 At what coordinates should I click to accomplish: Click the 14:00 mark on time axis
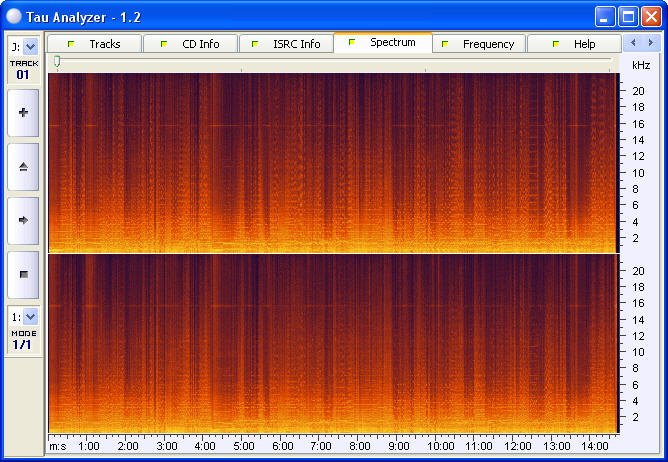[x=595, y=446]
